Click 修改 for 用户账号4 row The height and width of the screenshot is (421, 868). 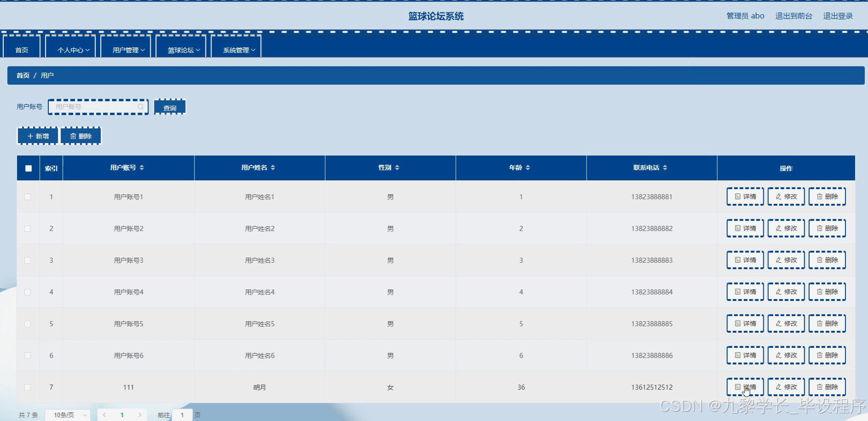[x=786, y=292]
